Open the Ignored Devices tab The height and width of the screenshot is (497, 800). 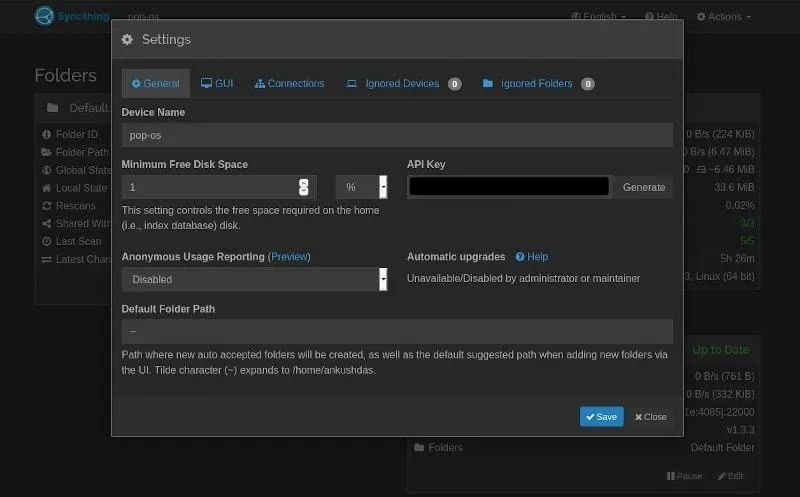coord(402,84)
